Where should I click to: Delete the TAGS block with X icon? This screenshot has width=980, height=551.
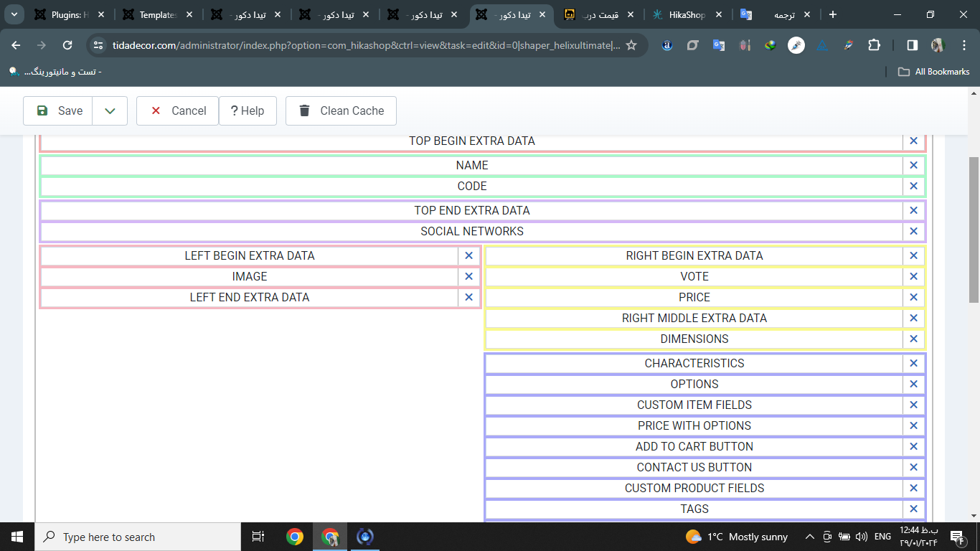tap(913, 509)
